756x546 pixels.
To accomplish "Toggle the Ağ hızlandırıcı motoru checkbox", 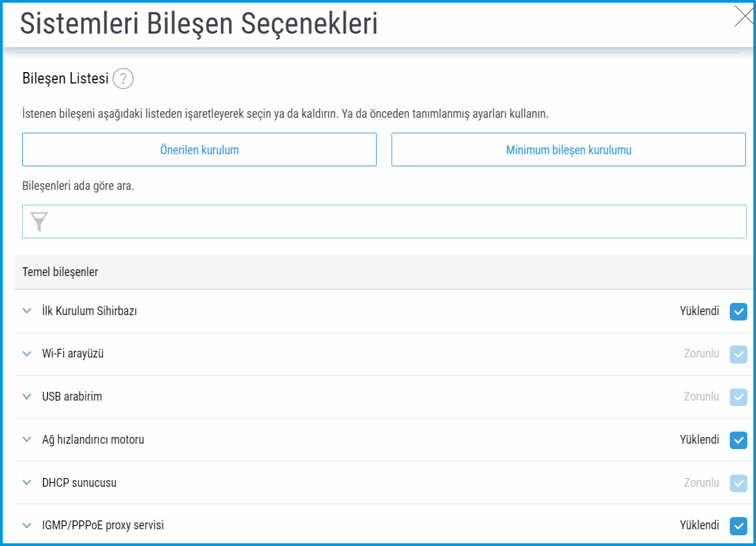I will pyautogui.click(x=738, y=440).
